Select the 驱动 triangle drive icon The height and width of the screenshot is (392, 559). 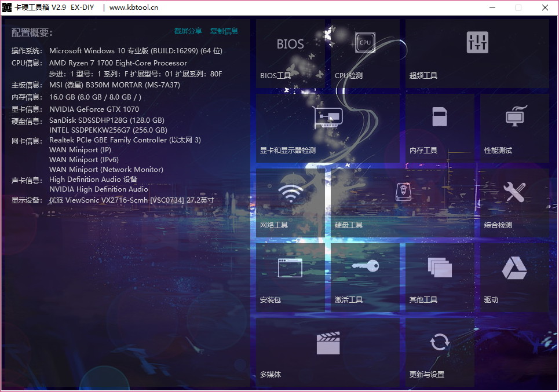[514, 267]
